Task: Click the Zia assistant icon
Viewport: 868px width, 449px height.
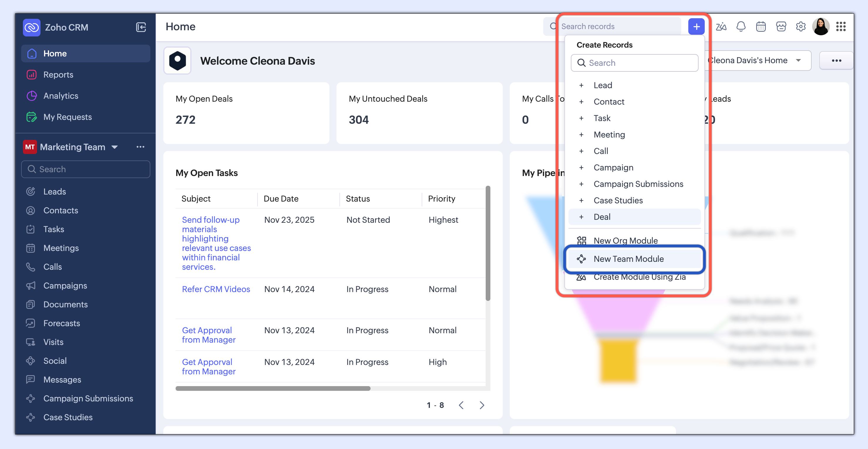Action: (721, 27)
